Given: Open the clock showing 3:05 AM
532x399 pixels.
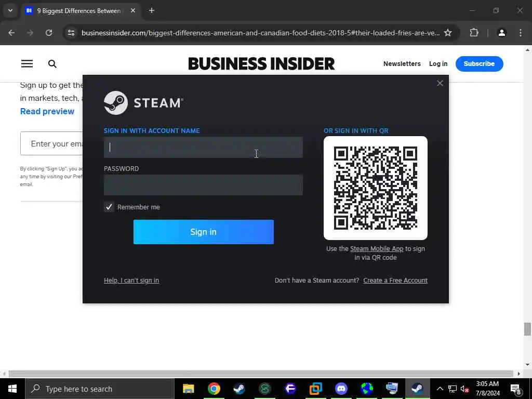Looking at the screenshot, I should 487,389.
